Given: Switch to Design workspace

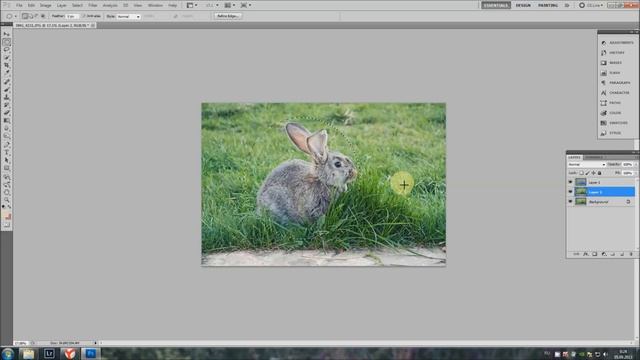Looking at the screenshot, I should (x=523, y=5).
